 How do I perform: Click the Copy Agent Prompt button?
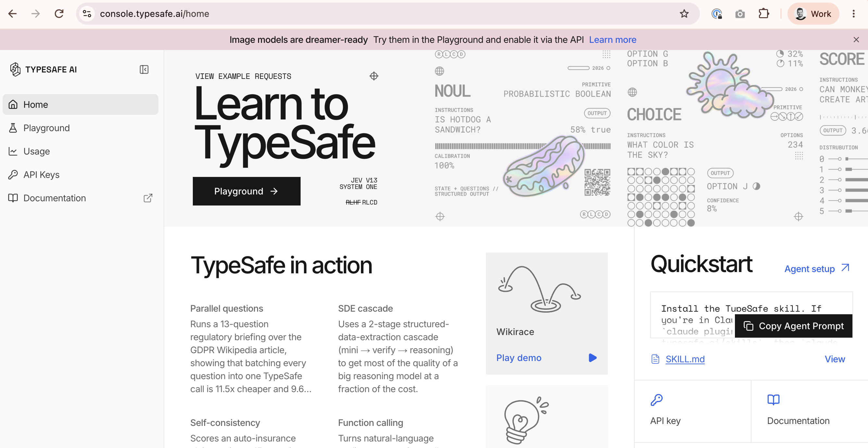[793, 326]
